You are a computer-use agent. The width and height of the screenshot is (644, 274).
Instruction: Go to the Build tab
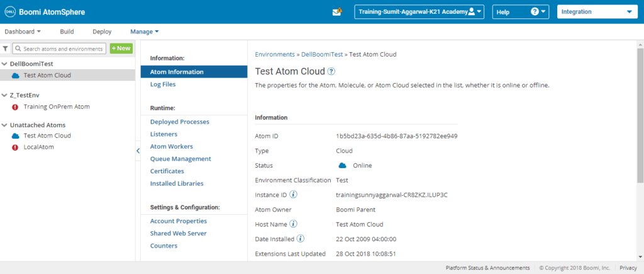[x=67, y=31]
